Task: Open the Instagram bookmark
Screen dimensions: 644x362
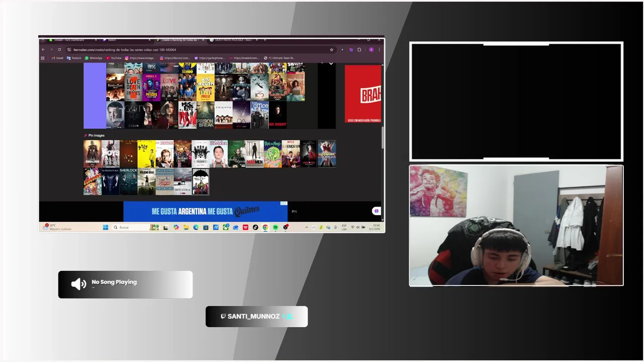Action: [140, 58]
